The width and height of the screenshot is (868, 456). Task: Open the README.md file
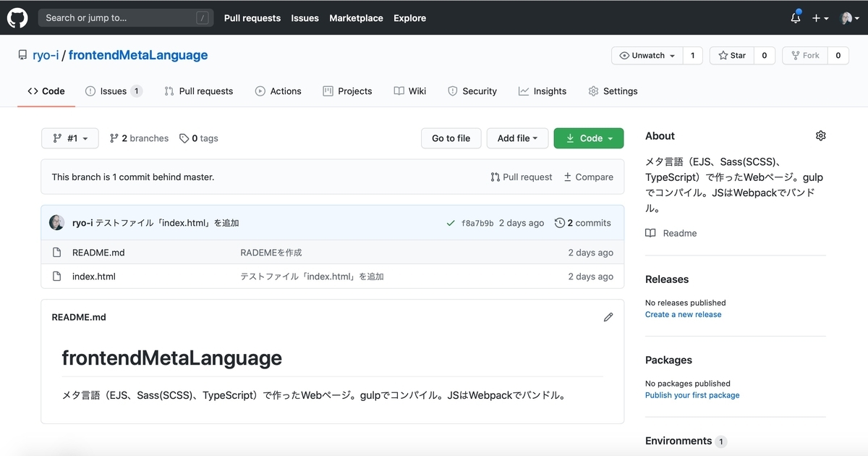click(x=98, y=253)
